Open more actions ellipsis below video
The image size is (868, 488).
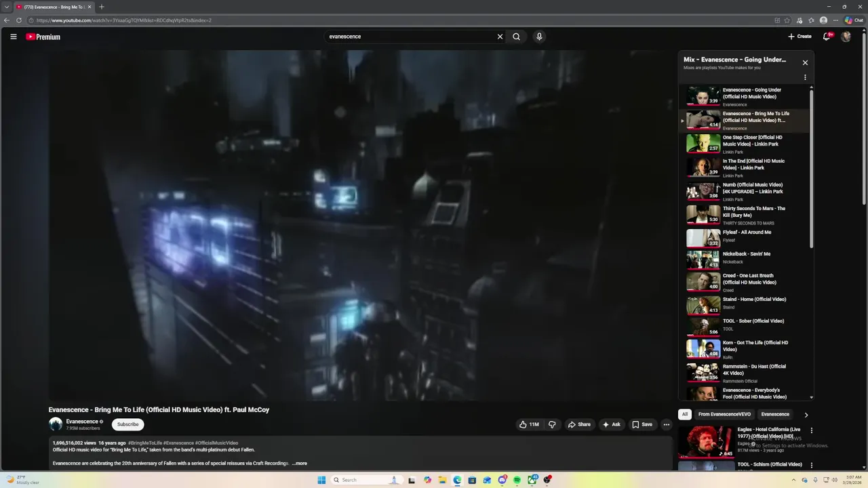pyautogui.click(x=667, y=424)
